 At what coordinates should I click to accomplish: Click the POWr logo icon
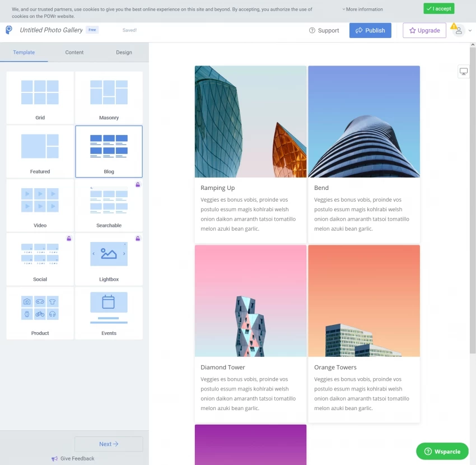pyautogui.click(x=9, y=30)
